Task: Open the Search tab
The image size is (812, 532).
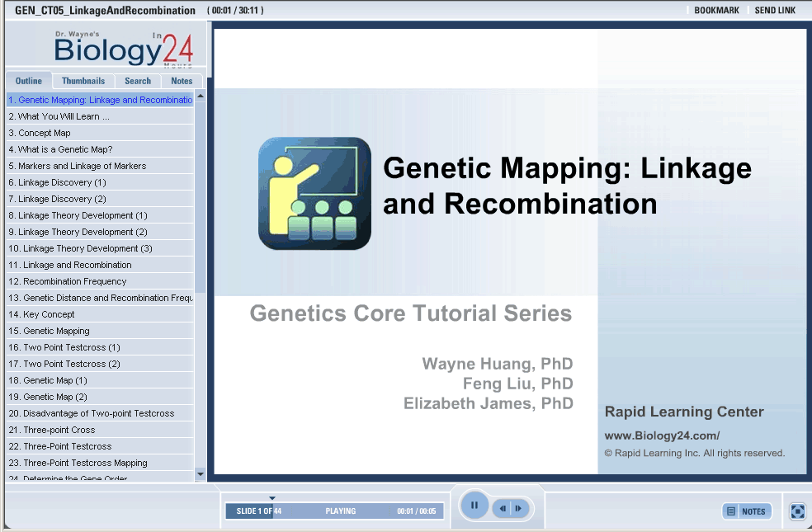Action: [138, 81]
